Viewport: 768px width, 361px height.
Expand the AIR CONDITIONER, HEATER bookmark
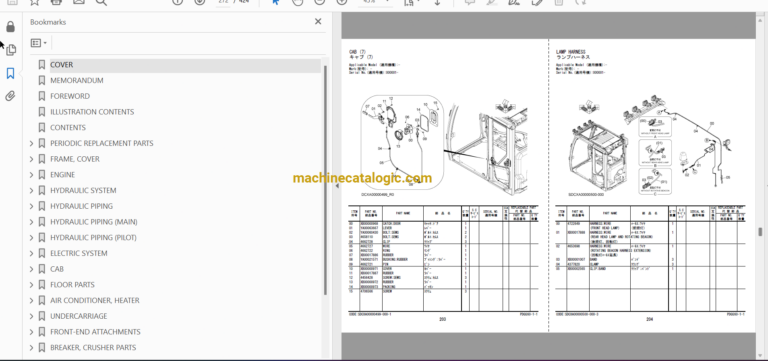point(31,300)
